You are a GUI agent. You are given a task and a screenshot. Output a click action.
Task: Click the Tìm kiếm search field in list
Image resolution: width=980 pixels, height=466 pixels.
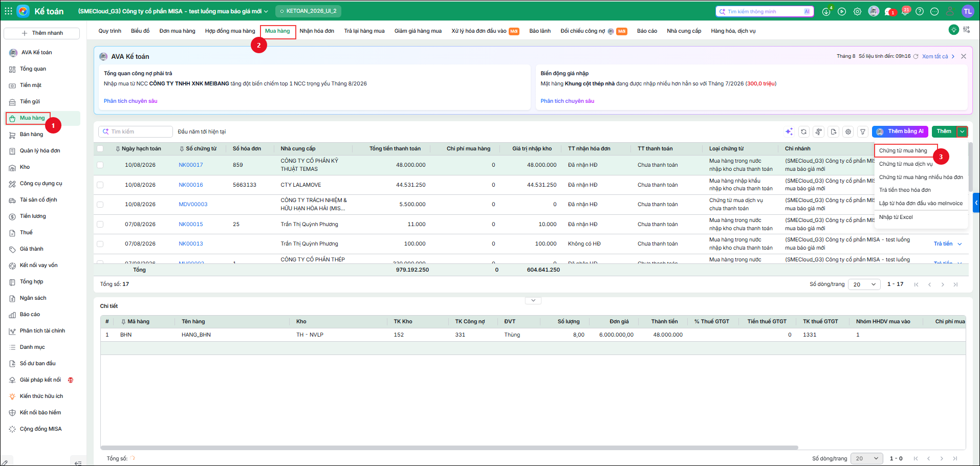coord(136,131)
